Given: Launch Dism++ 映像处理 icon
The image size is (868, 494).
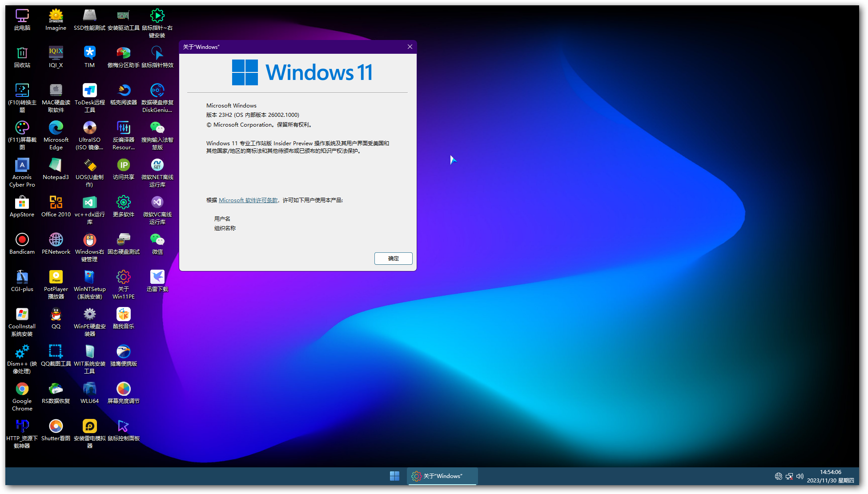Looking at the screenshot, I should click(22, 359).
